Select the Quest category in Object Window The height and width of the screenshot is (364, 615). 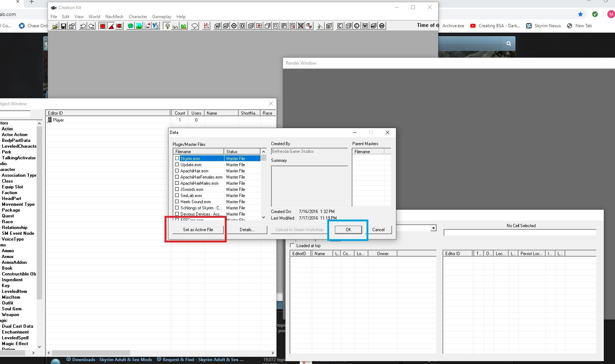pos(8,216)
